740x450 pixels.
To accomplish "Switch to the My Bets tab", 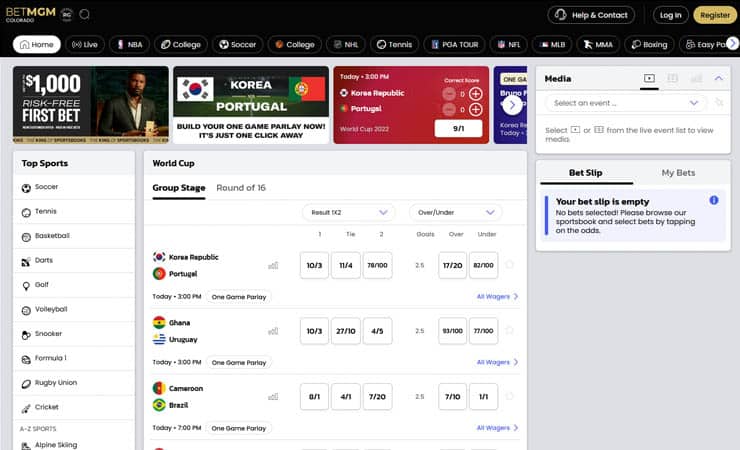I will [x=679, y=173].
